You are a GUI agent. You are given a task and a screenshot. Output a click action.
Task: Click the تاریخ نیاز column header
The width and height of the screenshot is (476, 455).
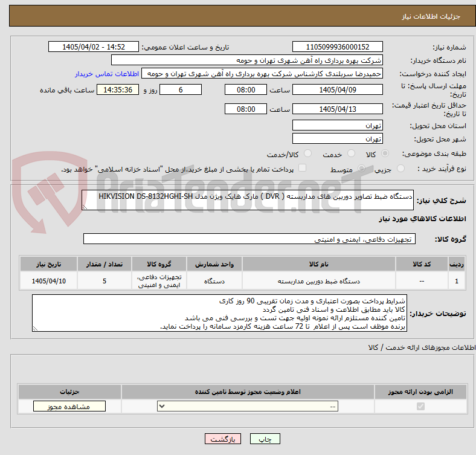(x=48, y=264)
